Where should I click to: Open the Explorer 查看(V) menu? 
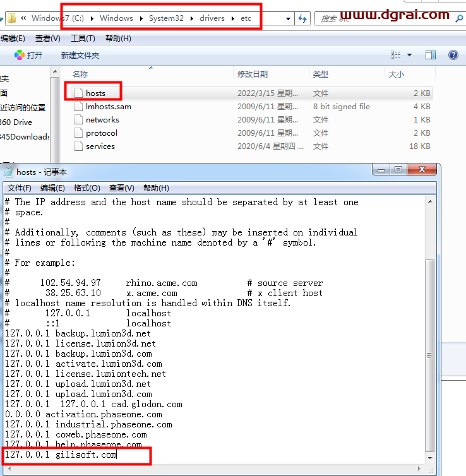(x=47, y=39)
